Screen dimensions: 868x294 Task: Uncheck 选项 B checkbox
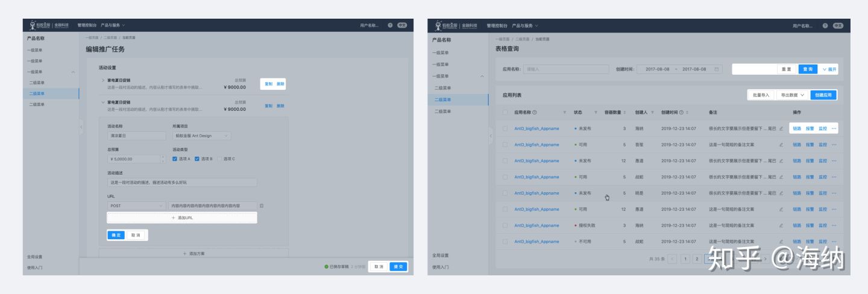(197, 159)
